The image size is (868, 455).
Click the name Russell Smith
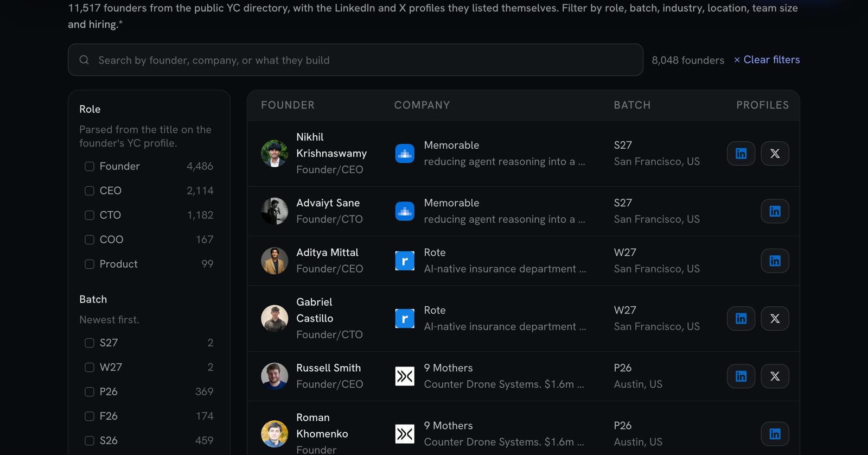[328, 368]
